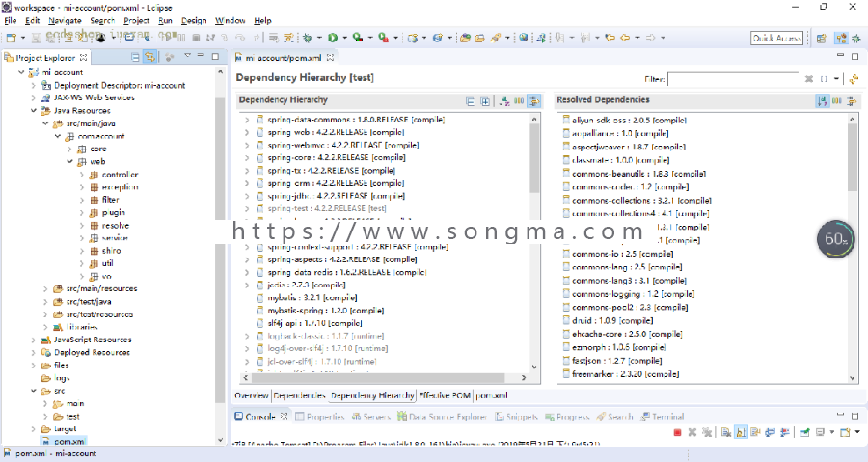The height and width of the screenshot is (462, 868).
Task: Toggle Filter icon in Resolved Dependencies panel
Action: click(x=852, y=101)
